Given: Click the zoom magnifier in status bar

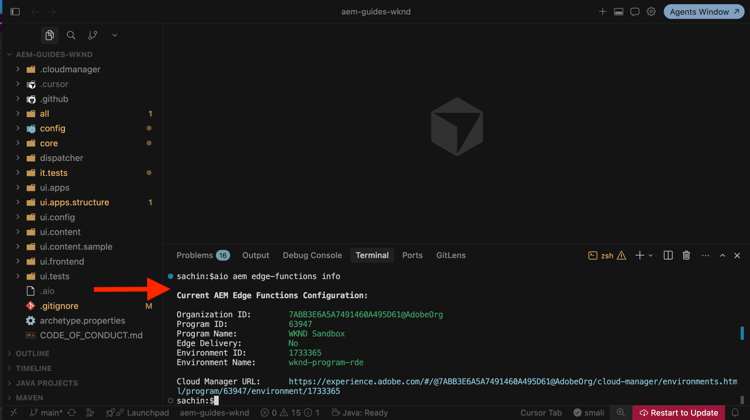Looking at the screenshot, I should (620, 413).
